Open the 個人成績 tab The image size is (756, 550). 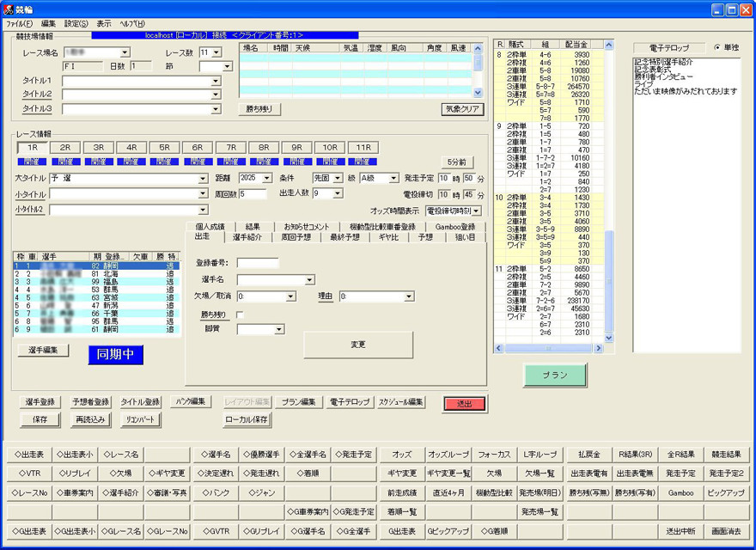(x=210, y=227)
